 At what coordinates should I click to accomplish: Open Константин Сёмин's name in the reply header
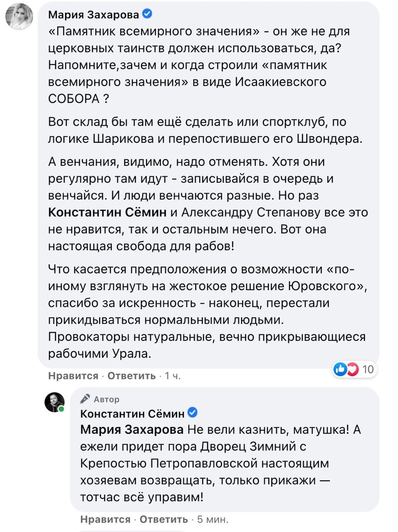point(132,413)
